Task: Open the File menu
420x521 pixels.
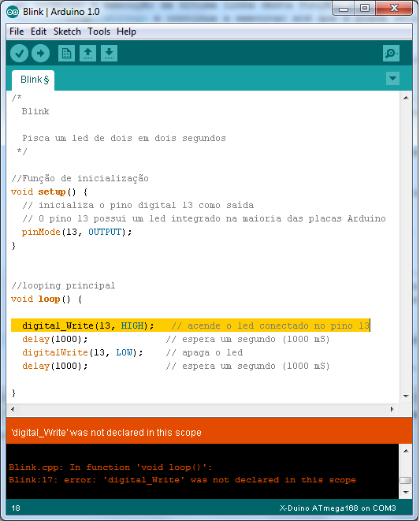Action: (17, 32)
